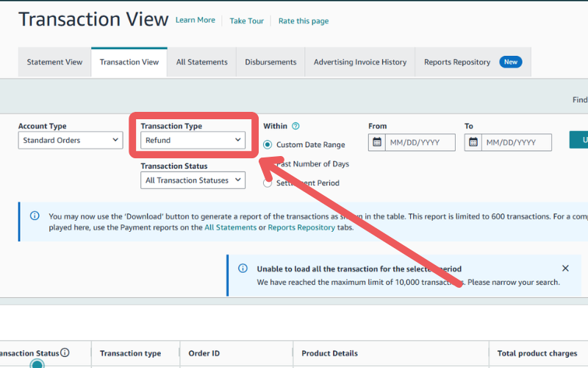
Task: Expand the Transaction Type Refund dropdown
Action: 193,140
